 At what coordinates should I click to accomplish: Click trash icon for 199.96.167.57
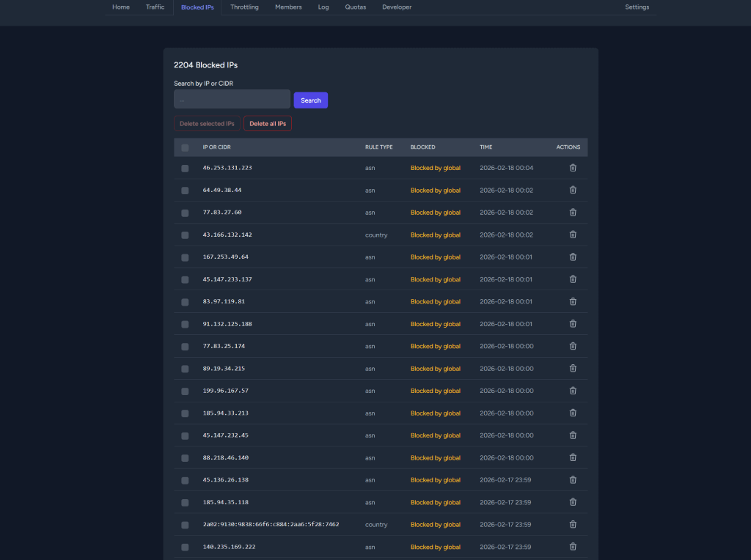pos(573,391)
